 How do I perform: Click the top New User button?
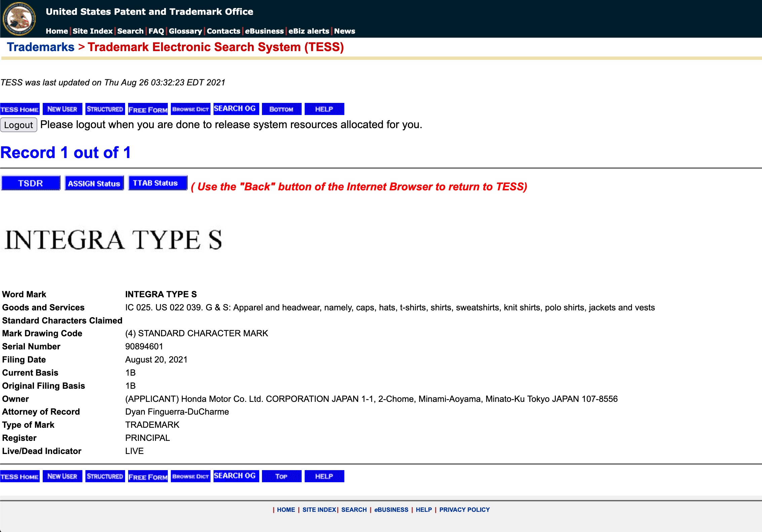click(x=63, y=109)
